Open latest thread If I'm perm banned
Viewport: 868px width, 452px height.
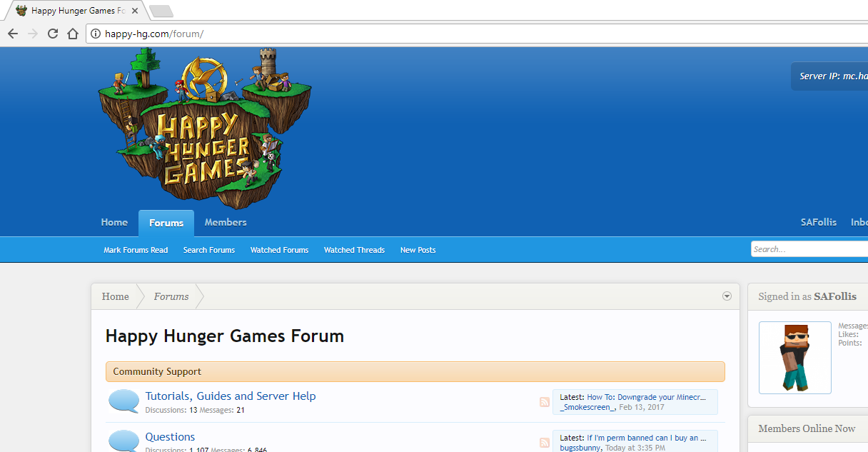click(647, 438)
